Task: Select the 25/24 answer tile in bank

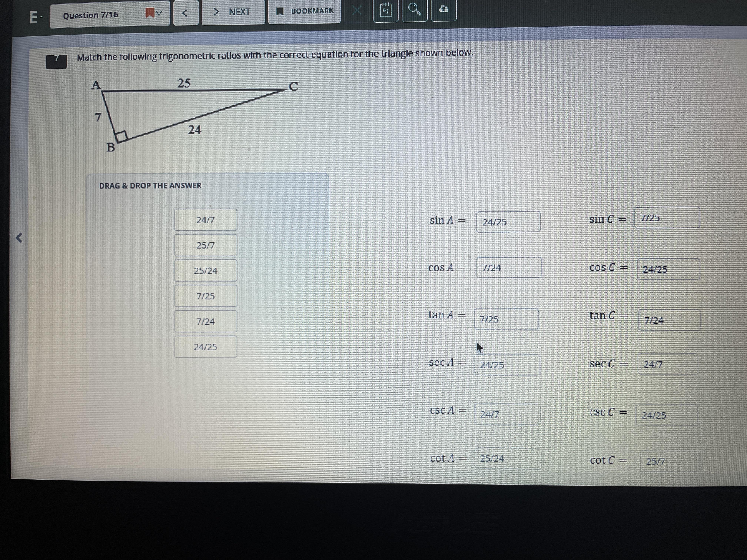Action: tap(205, 271)
